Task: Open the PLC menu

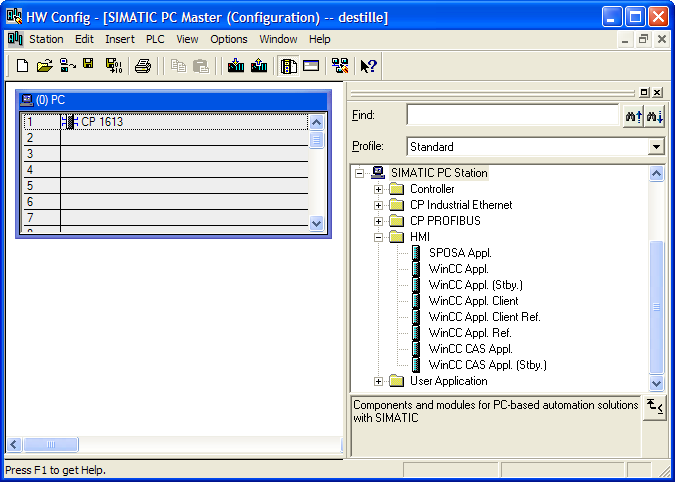Action: pyautogui.click(x=155, y=39)
